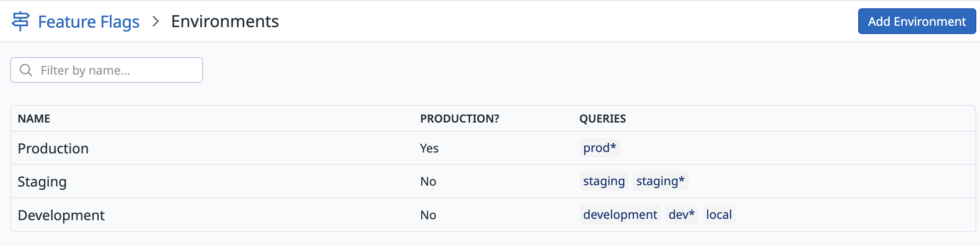Click the Yes value for Production
This screenshot has height=246, width=980.
pyautogui.click(x=429, y=148)
